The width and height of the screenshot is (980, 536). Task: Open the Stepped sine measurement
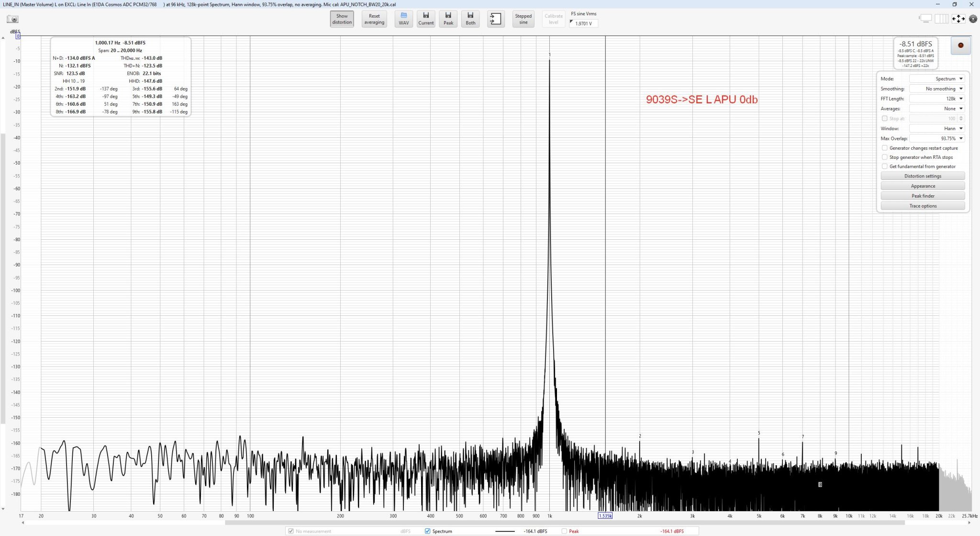pyautogui.click(x=523, y=19)
